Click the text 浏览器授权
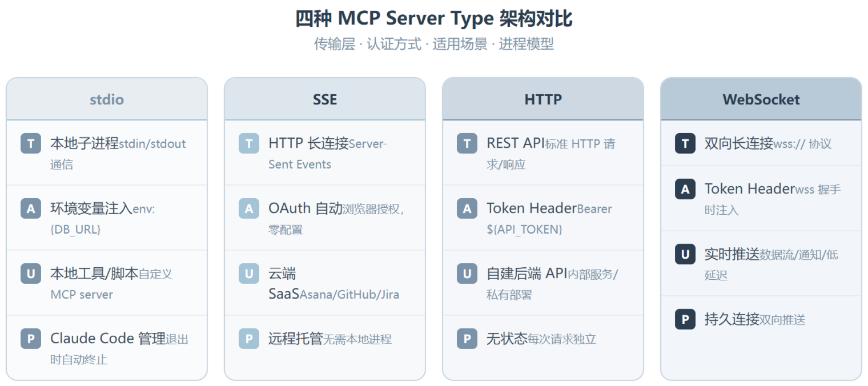868x386 pixels. [x=371, y=209]
